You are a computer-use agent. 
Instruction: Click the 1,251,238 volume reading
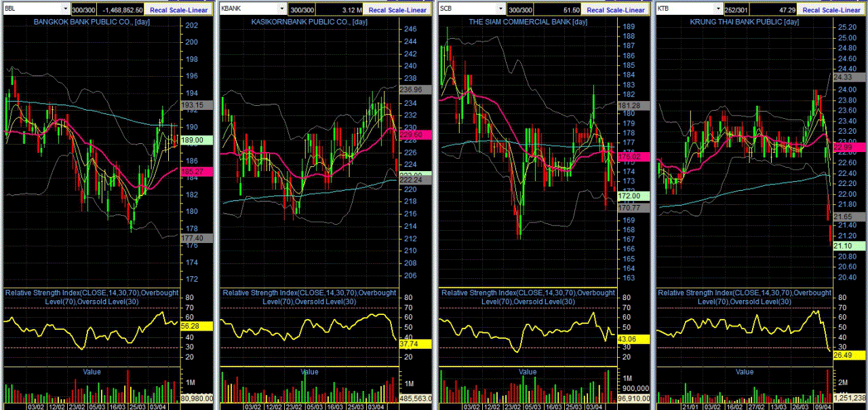849,398
